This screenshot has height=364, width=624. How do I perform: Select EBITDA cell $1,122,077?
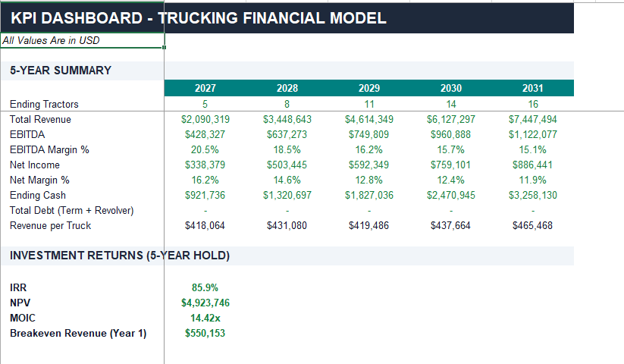(533, 134)
